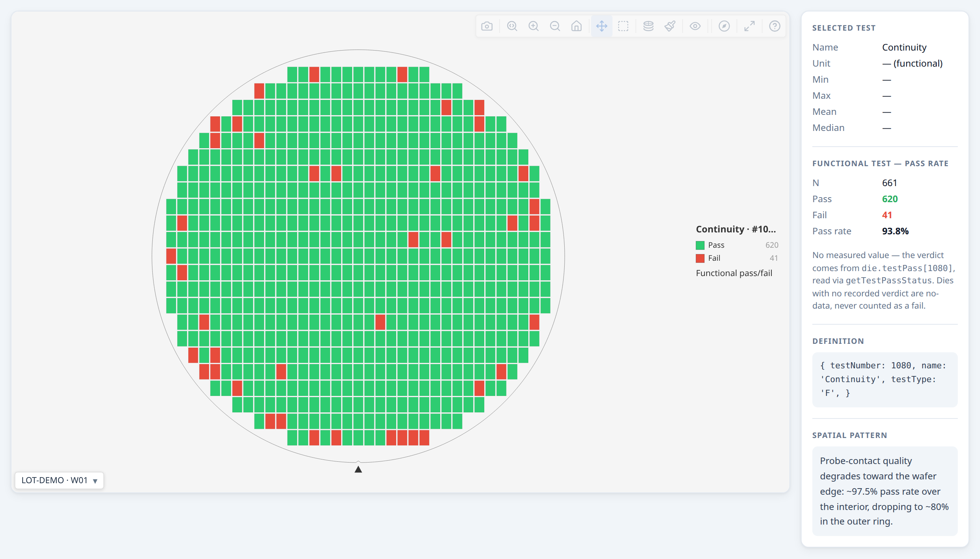Image resolution: width=980 pixels, height=559 pixels.
Task: Click the Pass rate 93.8% value
Action: [x=895, y=231]
